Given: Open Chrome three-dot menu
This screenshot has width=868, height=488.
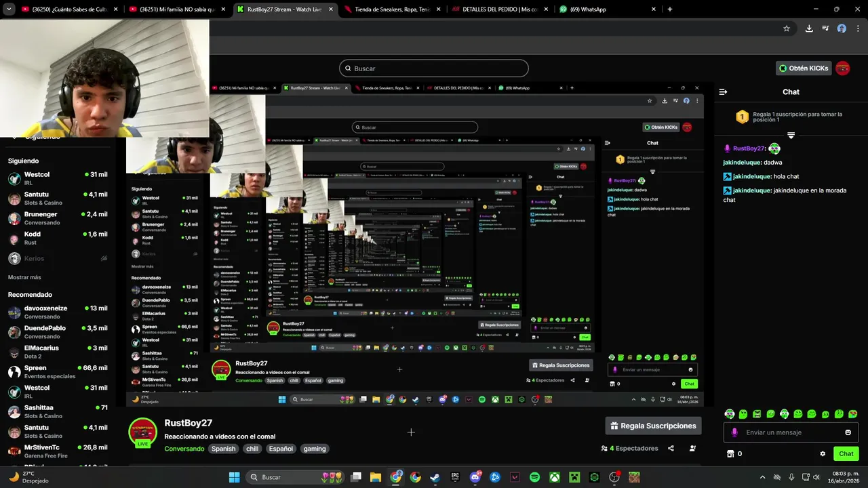Looking at the screenshot, I should (x=857, y=28).
